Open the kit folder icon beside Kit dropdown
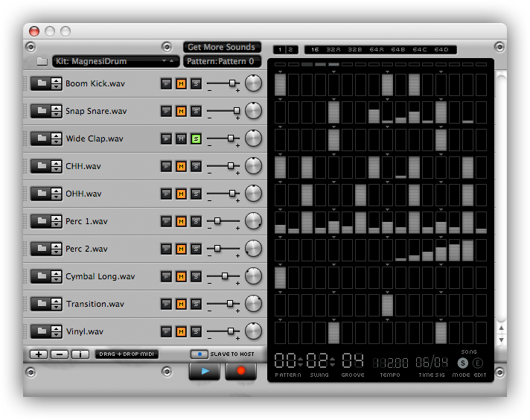The image size is (530, 420). [x=42, y=61]
